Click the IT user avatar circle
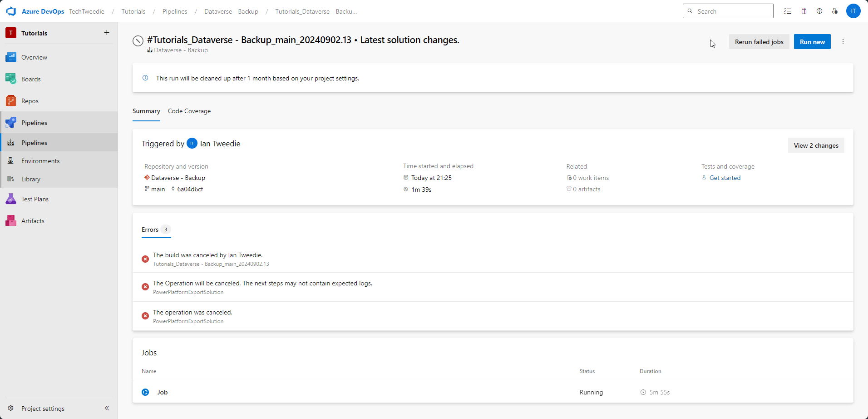868x419 pixels. [x=854, y=11]
